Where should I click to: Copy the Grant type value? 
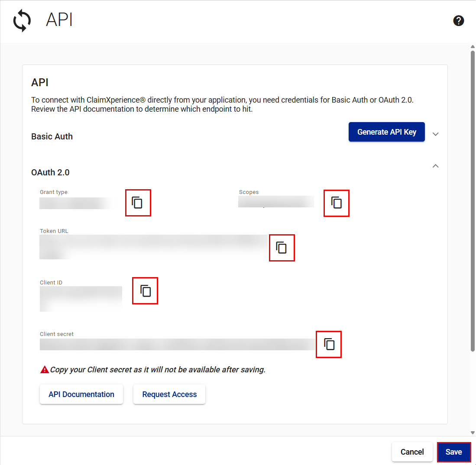pyautogui.click(x=137, y=203)
